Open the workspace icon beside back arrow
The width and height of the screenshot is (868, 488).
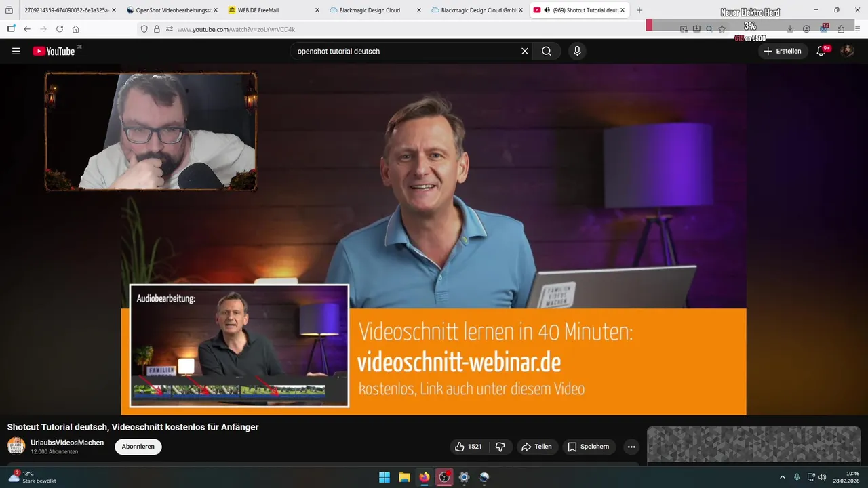(x=11, y=29)
